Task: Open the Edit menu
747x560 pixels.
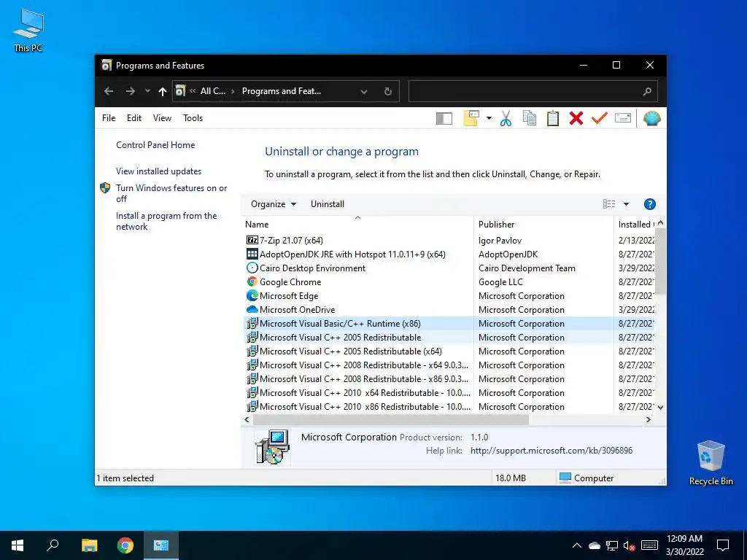Action: click(134, 118)
